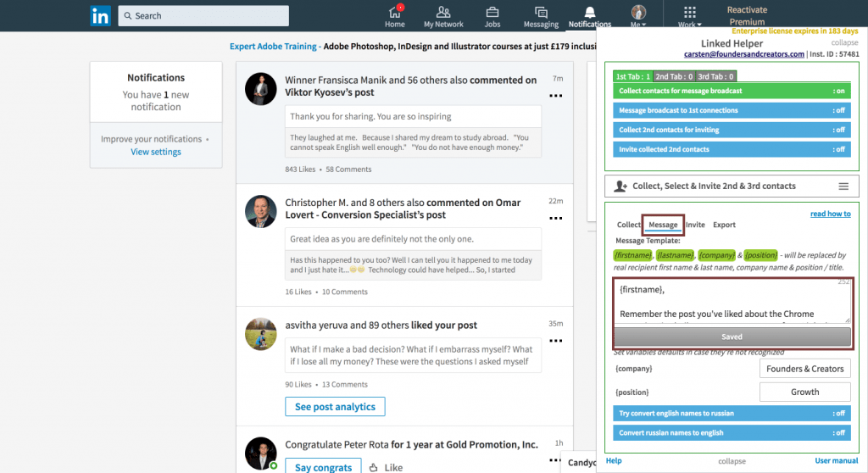Image resolution: width=868 pixels, height=473 pixels.
Task: Open View settings link for notifications
Action: tap(156, 152)
